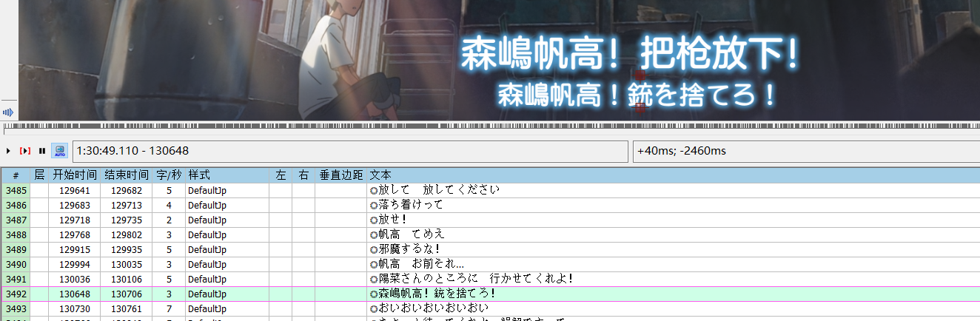Click start time cell 129683
The width and height of the screenshot is (980, 321).
point(75,205)
